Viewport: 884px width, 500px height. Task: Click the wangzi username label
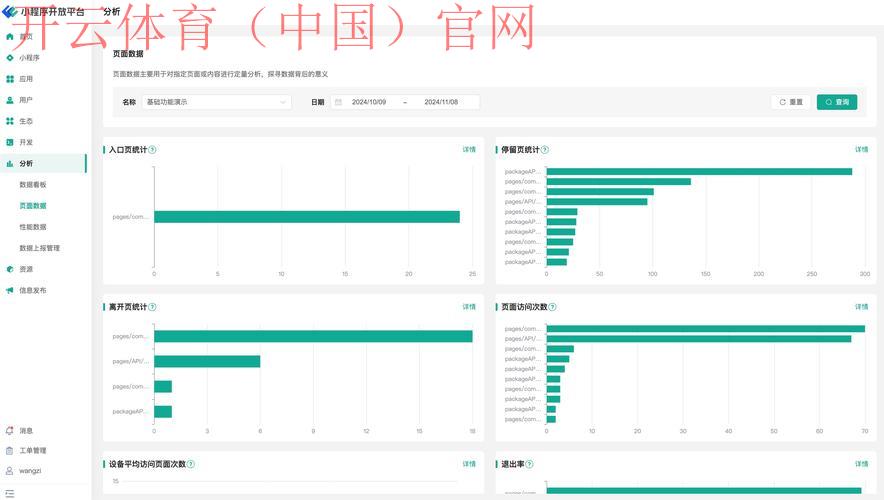coord(30,471)
